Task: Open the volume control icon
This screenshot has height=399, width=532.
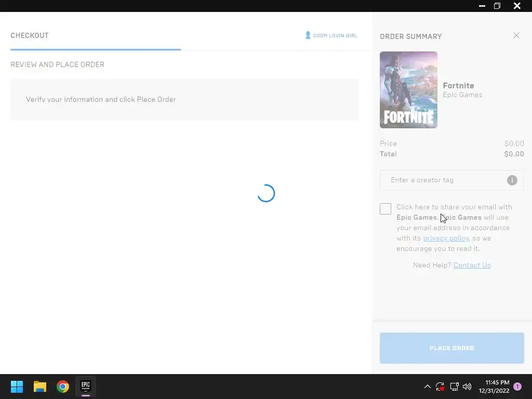Action: pos(467,387)
